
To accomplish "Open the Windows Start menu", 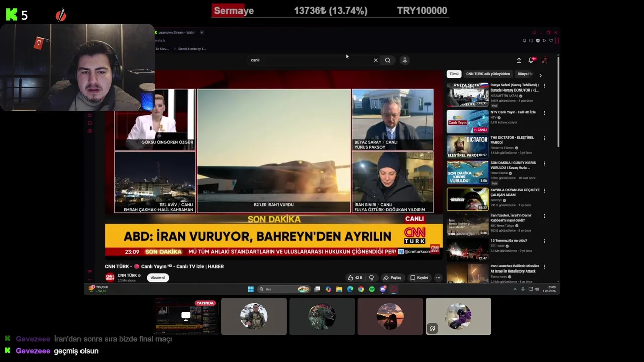I will [x=251, y=289].
